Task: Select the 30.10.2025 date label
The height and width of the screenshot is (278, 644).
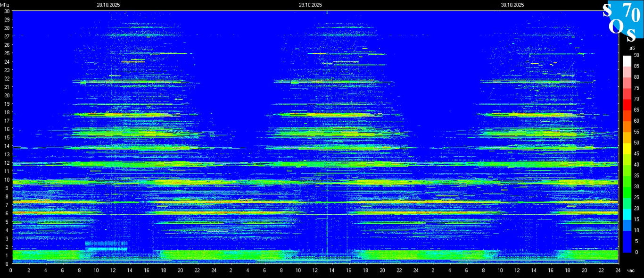Action: (x=512, y=5)
